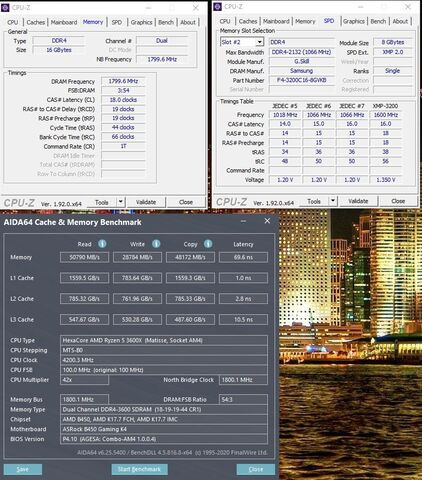This screenshot has height=480, width=422.
Task: Open Bench tab in right CPU-Z
Action: [378, 21]
